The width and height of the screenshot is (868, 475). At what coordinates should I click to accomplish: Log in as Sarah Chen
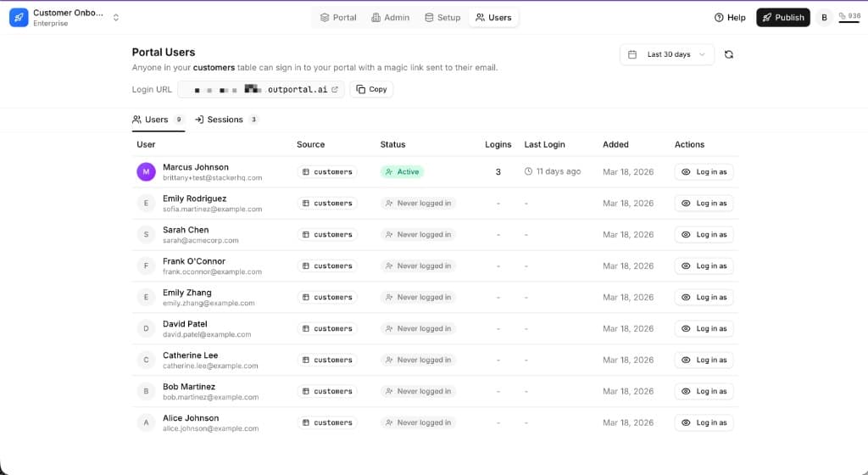coord(704,235)
